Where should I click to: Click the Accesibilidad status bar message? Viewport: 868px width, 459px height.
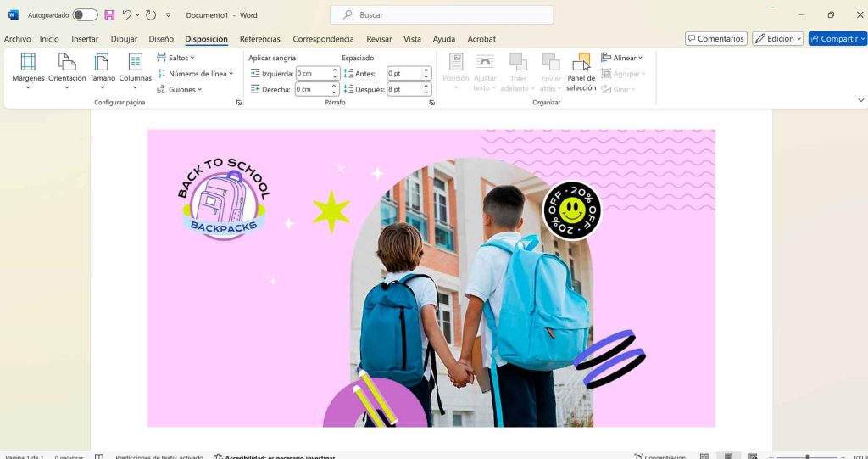(x=275, y=456)
